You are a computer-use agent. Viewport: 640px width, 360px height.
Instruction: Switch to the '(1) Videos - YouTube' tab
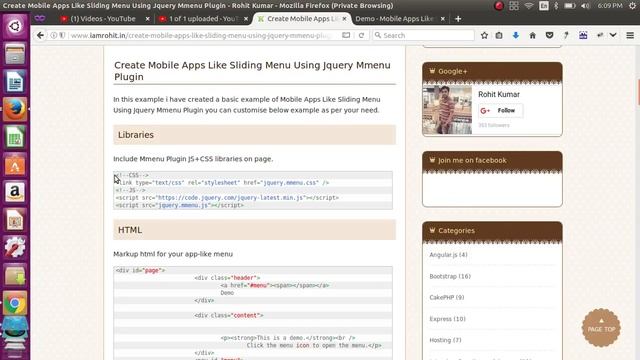coord(103,19)
